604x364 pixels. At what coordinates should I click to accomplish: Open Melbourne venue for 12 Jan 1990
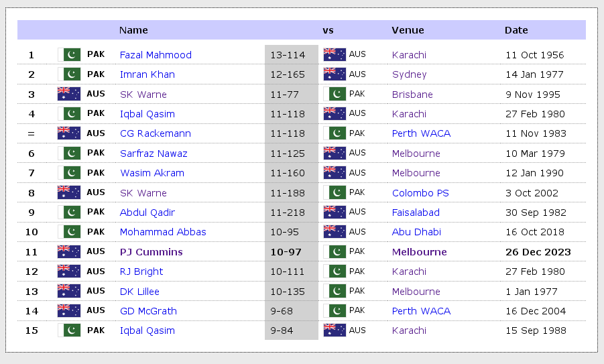click(x=416, y=173)
